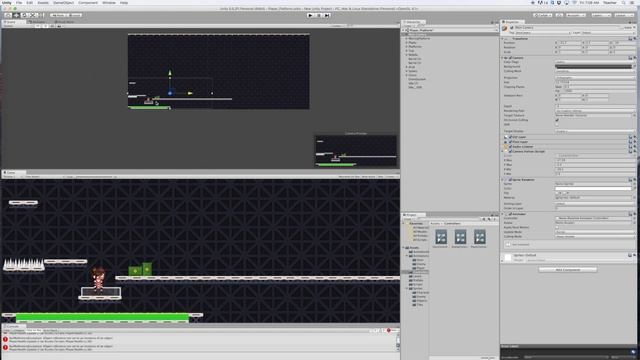This screenshot has height=360, width=640.
Task: Collapse the Camera component foldout
Action: click(502, 58)
